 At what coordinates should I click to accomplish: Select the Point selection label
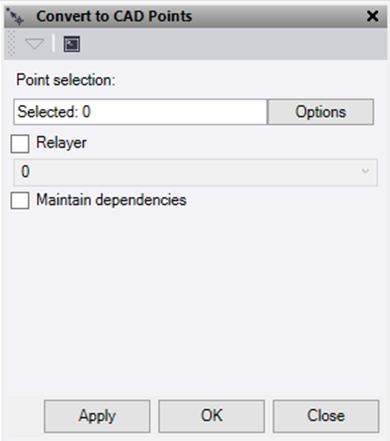pos(66,80)
